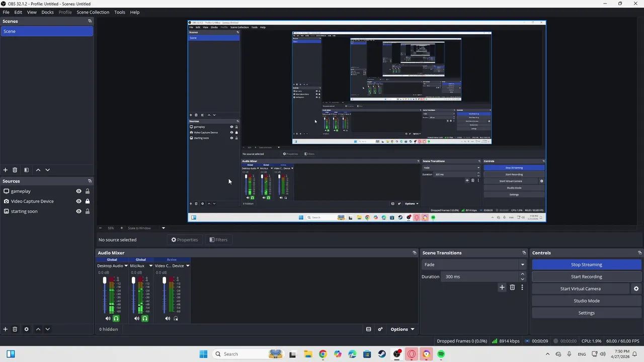Enter Studio Mode

[587, 301]
